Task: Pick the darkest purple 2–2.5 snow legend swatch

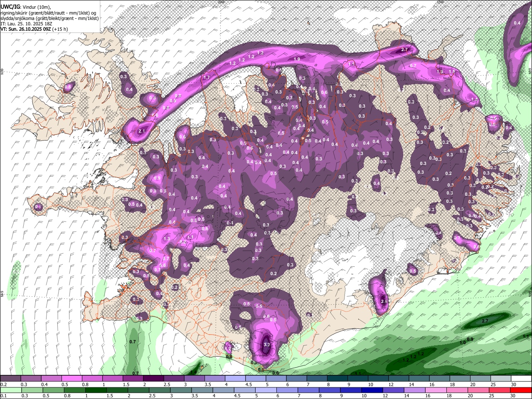Action: (153, 379)
